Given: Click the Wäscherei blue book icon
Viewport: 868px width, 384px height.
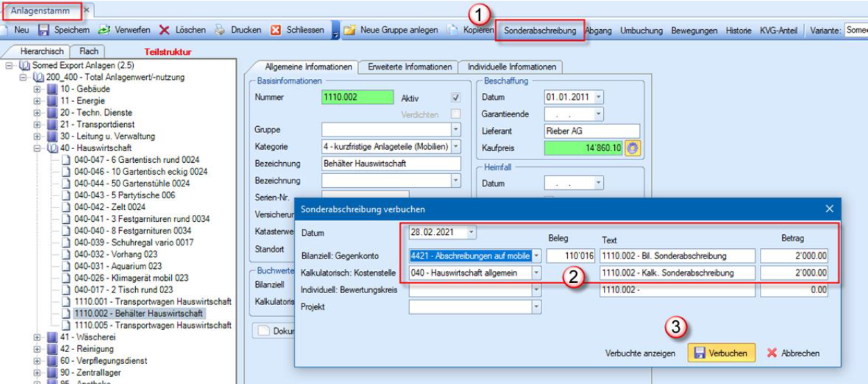Looking at the screenshot, I should [52, 337].
